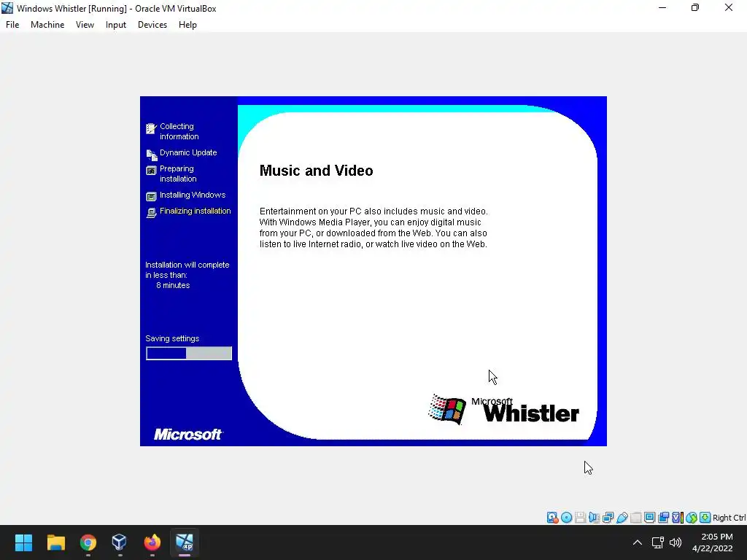Open the Input menu
This screenshot has height=560, width=747.
tap(116, 25)
